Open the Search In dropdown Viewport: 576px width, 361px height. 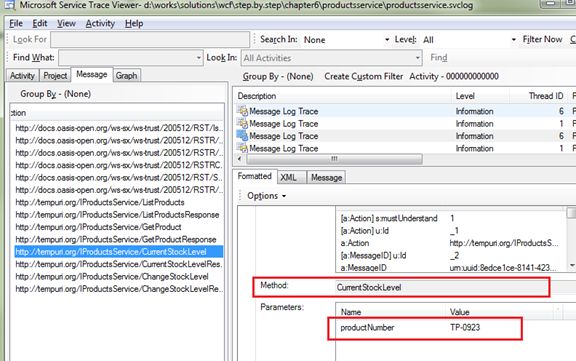click(x=346, y=40)
